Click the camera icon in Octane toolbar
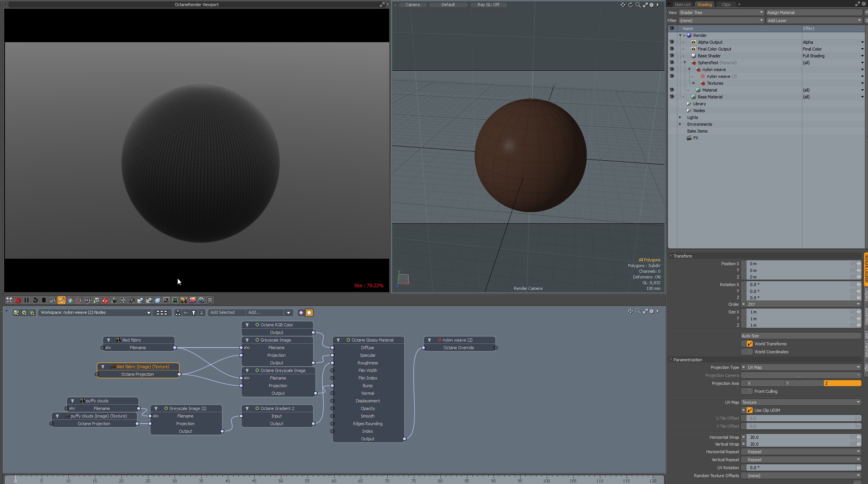The height and width of the screenshot is (484, 868). tap(131, 301)
